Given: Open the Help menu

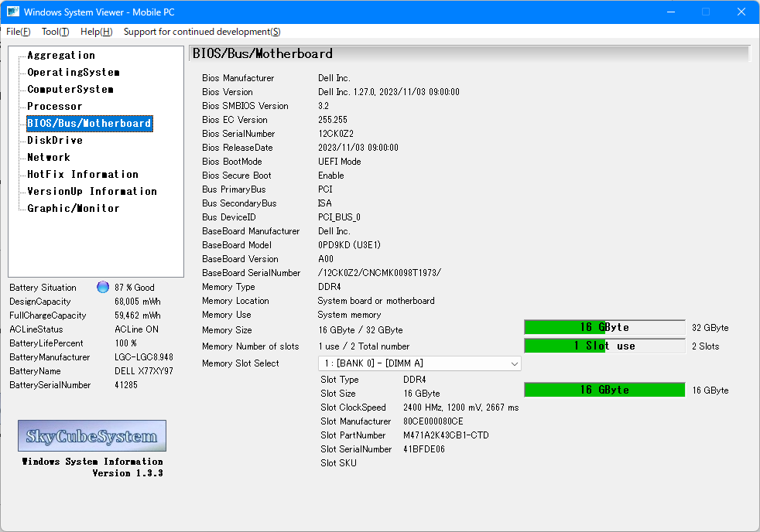Looking at the screenshot, I should click(96, 32).
